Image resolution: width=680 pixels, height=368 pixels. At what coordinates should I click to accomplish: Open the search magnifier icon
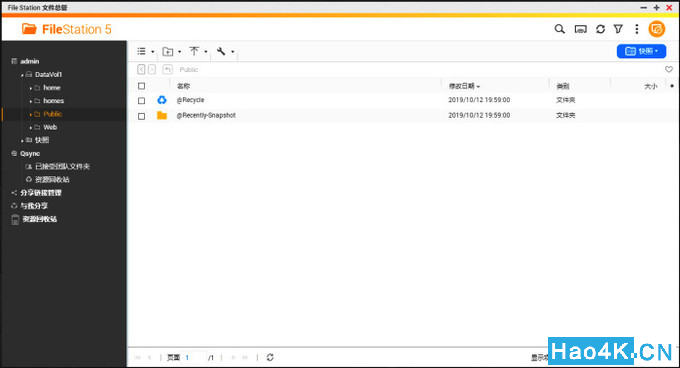pos(559,29)
